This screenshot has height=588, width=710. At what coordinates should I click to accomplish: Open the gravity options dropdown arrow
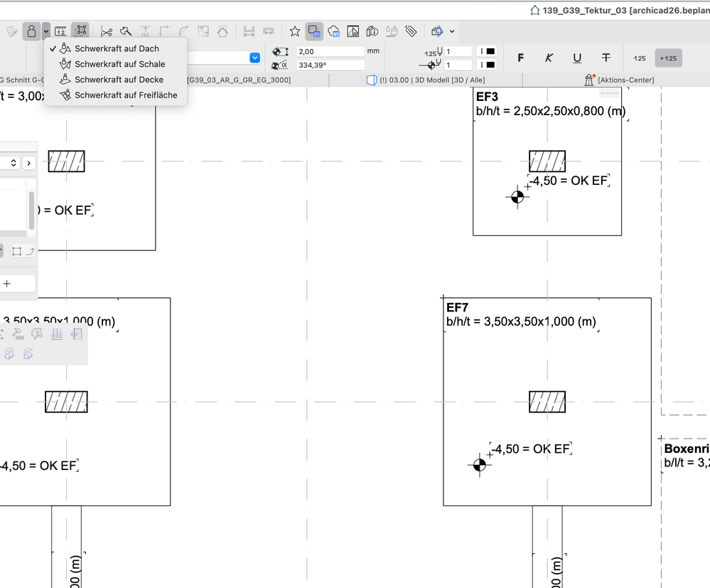tap(46, 31)
